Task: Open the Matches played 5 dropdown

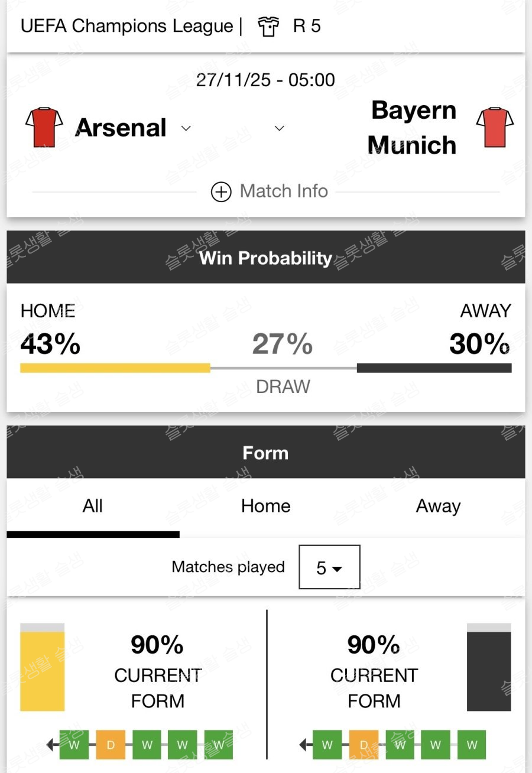Action: coord(329,567)
